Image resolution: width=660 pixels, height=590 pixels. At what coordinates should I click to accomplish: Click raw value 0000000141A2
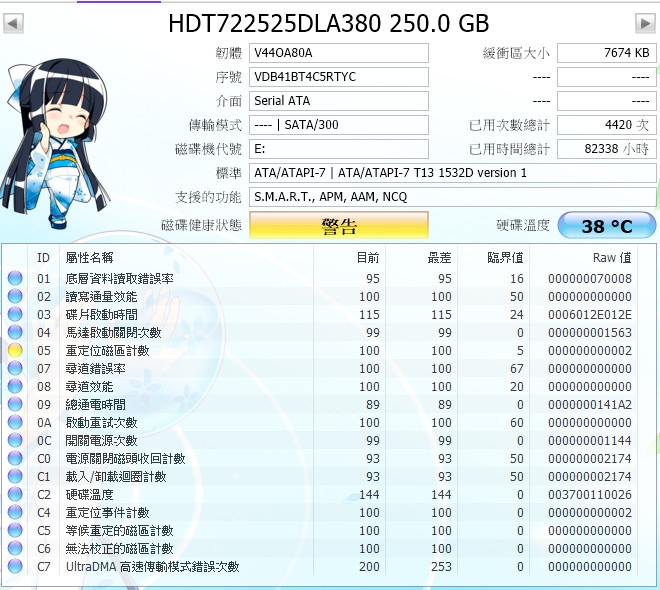pyautogui.click(x=590, y=404)
